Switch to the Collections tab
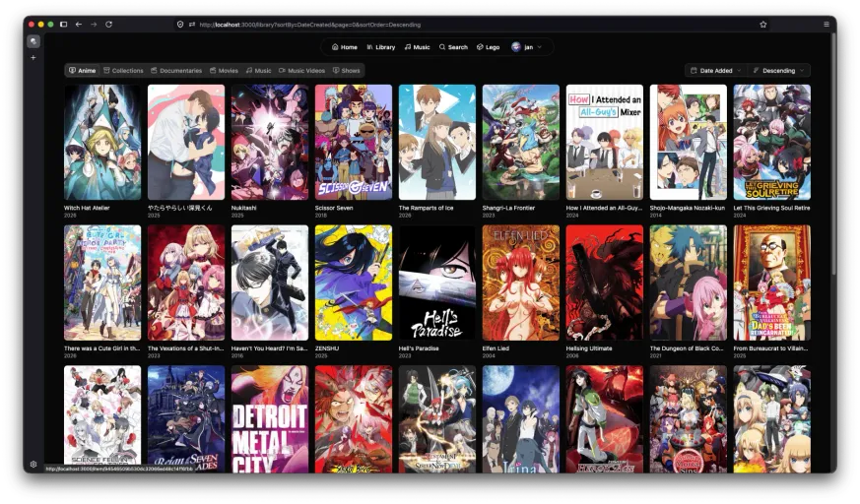 point(123,71)
